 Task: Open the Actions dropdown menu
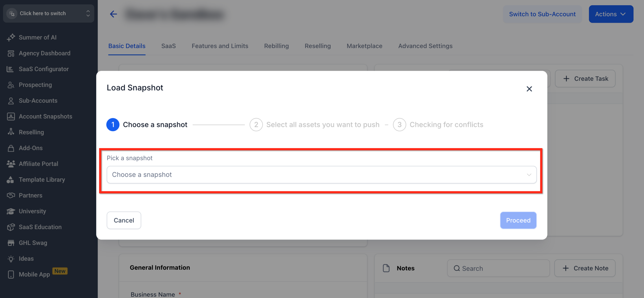click(611, 14)
